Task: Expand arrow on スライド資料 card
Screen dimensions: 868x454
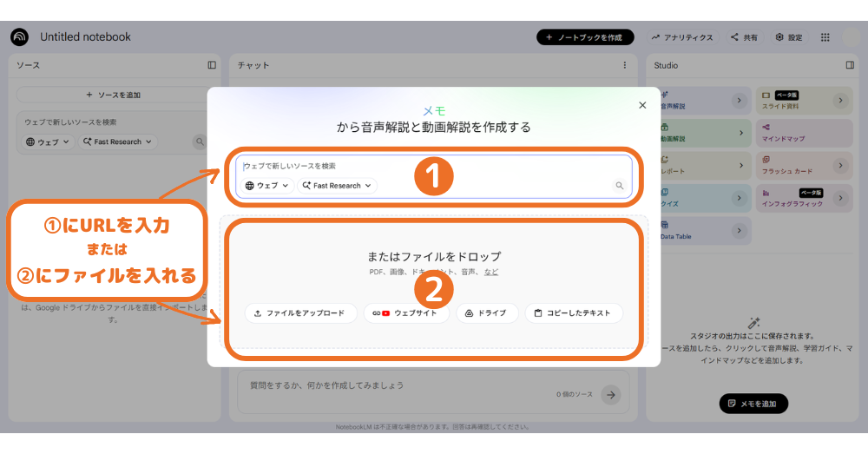Action: (x=840, y=101)
